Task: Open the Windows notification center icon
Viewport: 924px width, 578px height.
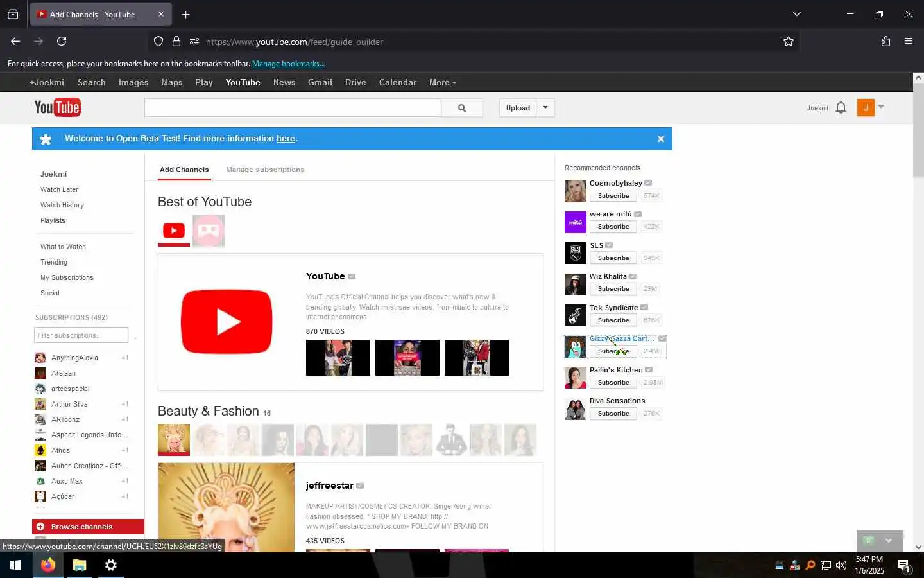Action: 903,566
